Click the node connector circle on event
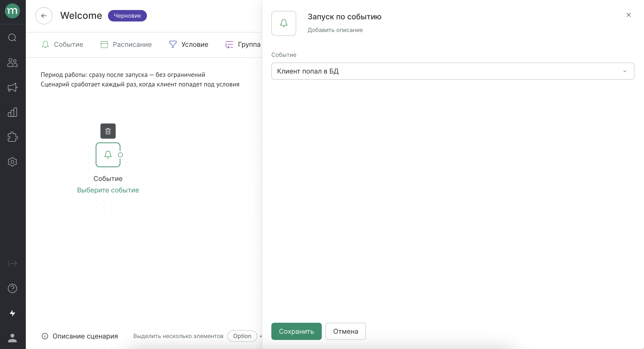Image resolution: width=644 pixels, height=349 pixels. click(x=120, y=155)
